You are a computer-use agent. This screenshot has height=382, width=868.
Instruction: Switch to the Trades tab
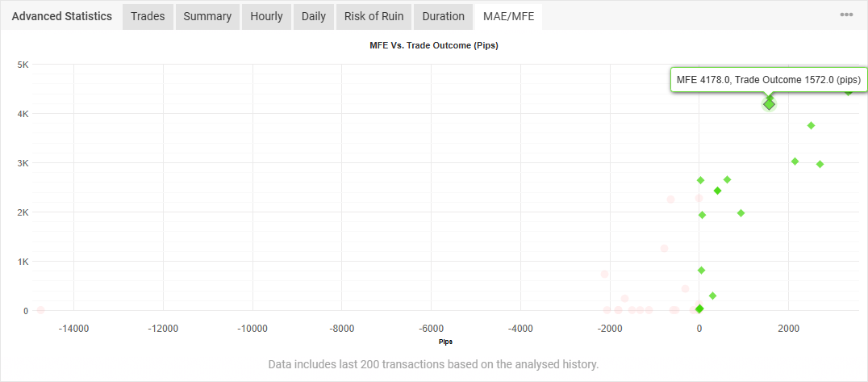tap(148, 16)
